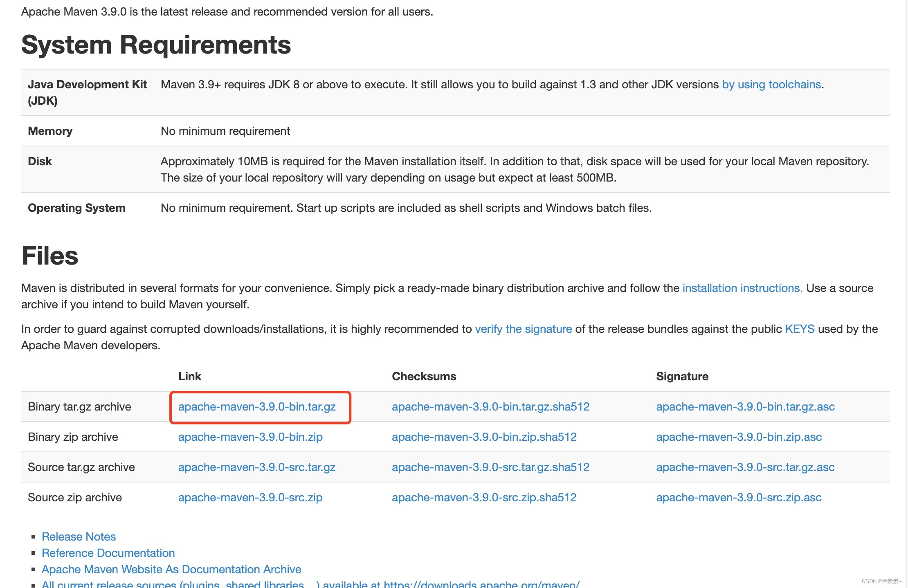908x588 pixels.
Task: Click the 'Files' heading
Action: 49,256
